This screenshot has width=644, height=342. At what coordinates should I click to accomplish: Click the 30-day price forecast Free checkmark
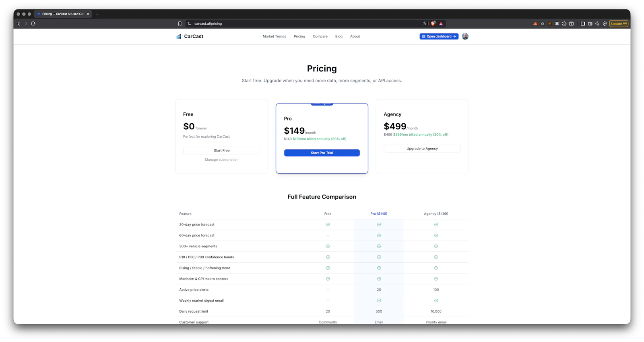328,224
